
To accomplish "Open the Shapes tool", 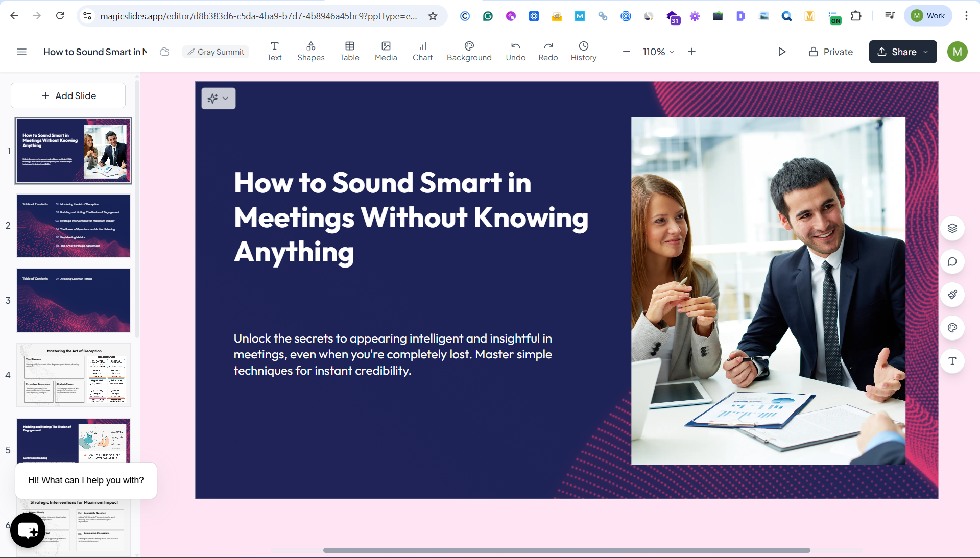I will [310, 52].
